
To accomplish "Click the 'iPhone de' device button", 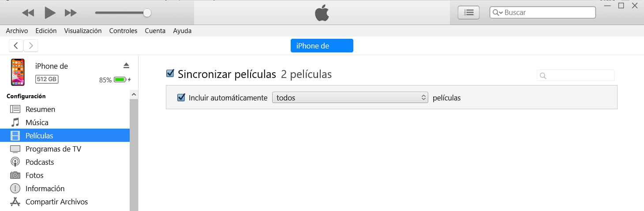I will click(x=322, y=46).
